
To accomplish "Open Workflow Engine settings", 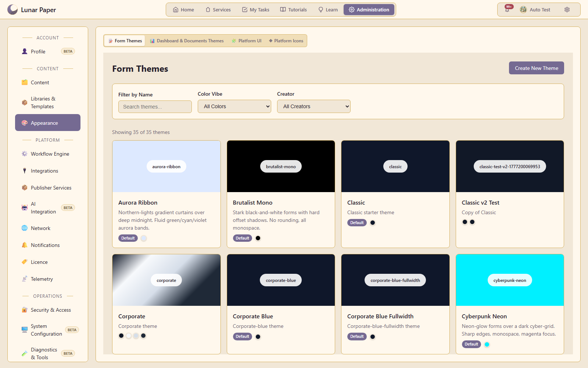I will pos(48,154).
